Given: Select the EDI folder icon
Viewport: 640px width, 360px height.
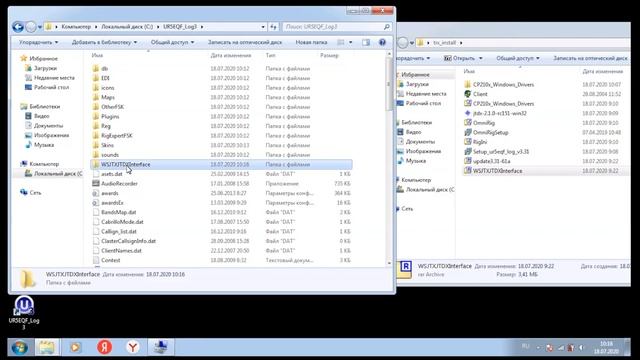Looking at the screenshot, I should [96, 78].
